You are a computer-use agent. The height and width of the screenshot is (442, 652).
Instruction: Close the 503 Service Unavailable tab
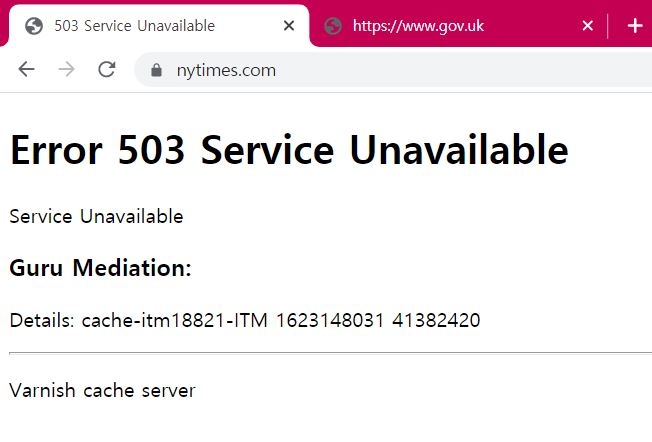coord(289,26)
